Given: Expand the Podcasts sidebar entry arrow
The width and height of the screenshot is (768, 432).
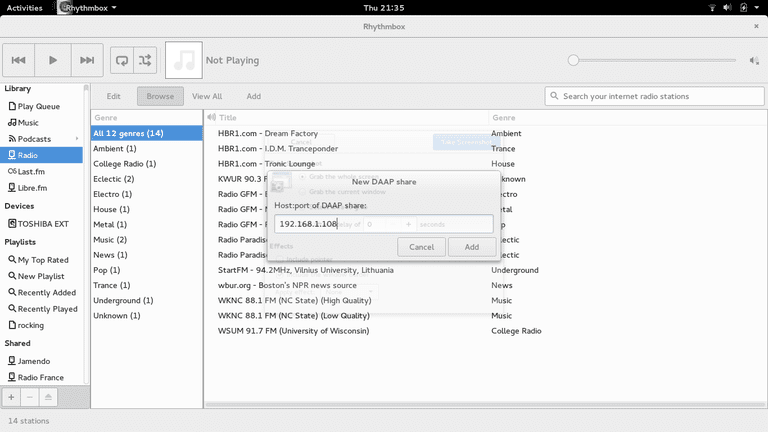Looking at the screenshot, I should pyautogui.click(x=77, y=139).
